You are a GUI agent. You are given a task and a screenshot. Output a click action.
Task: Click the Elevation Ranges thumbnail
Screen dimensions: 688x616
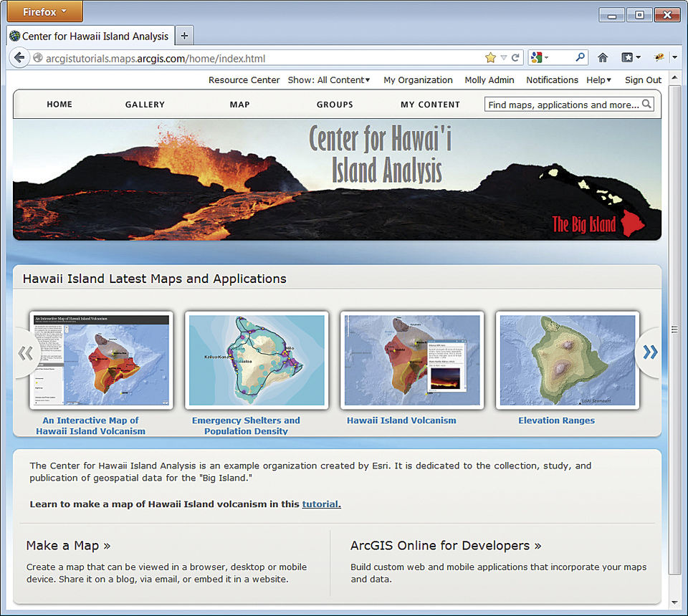[568, 360]
